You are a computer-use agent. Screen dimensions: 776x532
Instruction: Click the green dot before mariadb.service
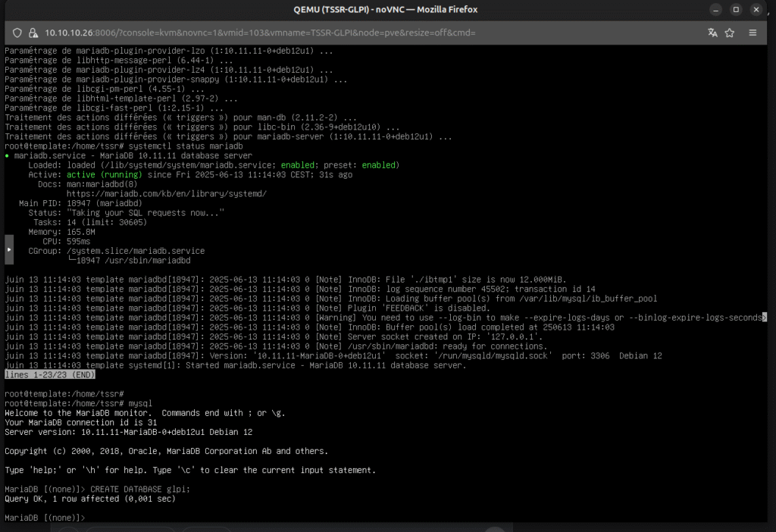click(8, 155)
